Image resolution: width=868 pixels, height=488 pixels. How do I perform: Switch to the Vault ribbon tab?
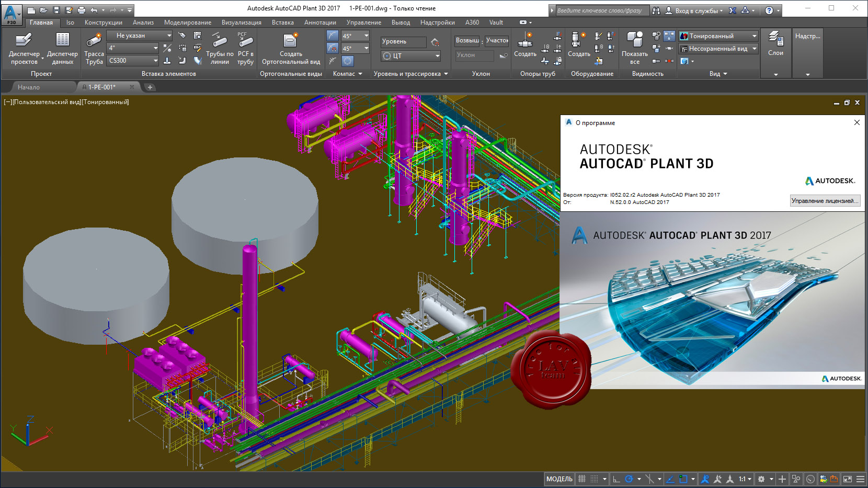496,22
